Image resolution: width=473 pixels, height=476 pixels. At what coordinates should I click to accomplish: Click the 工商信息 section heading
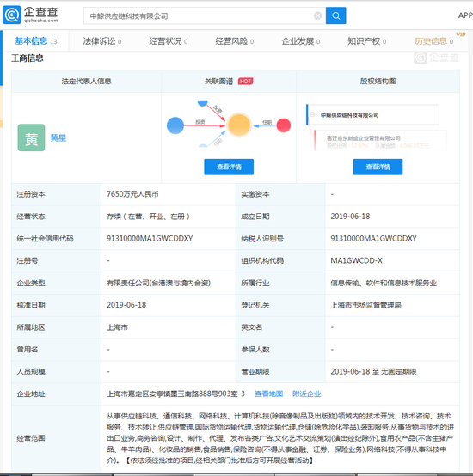click(28, 58)
